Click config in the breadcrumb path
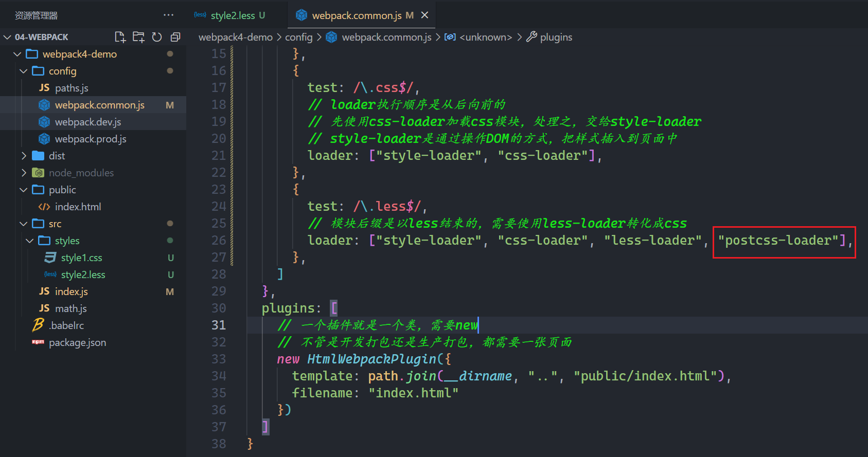This screenshot has width=868, height=457. click(299, 37)
